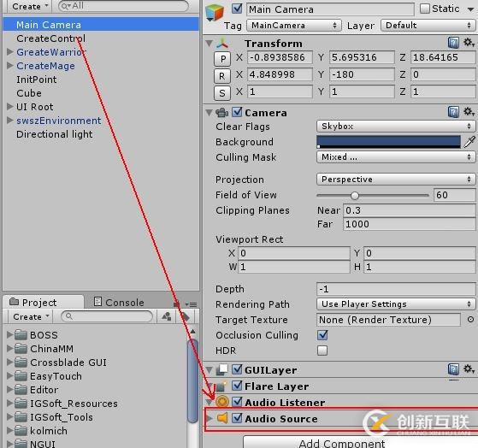Open the Tag dropdown MainCamera
478x448 pixels.
pyautogui.click(x=294, y=26)
